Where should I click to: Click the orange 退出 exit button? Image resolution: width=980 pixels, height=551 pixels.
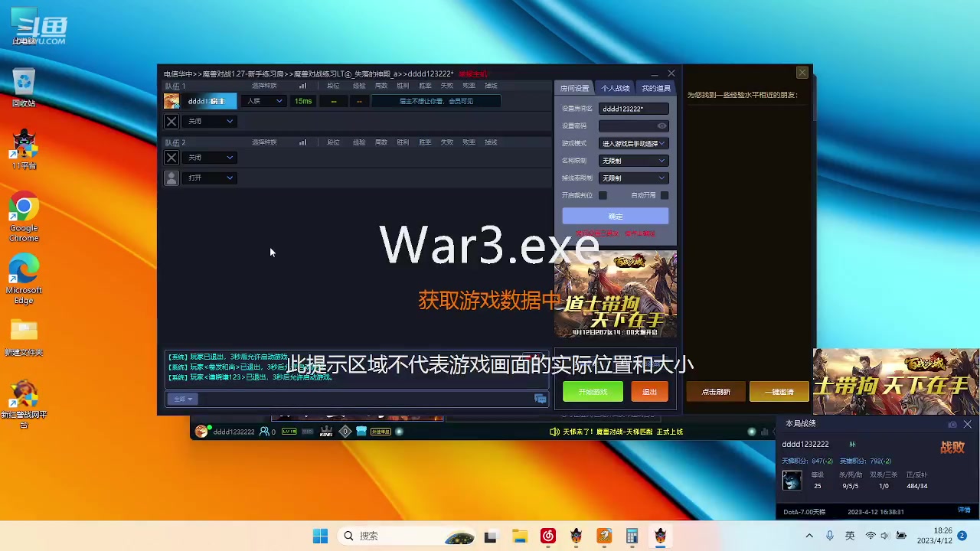point(649,392)
